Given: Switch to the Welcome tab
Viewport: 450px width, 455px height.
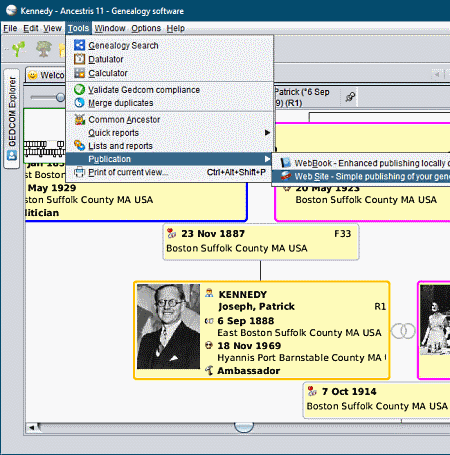Looking at the screenshot, I should 46,75.
